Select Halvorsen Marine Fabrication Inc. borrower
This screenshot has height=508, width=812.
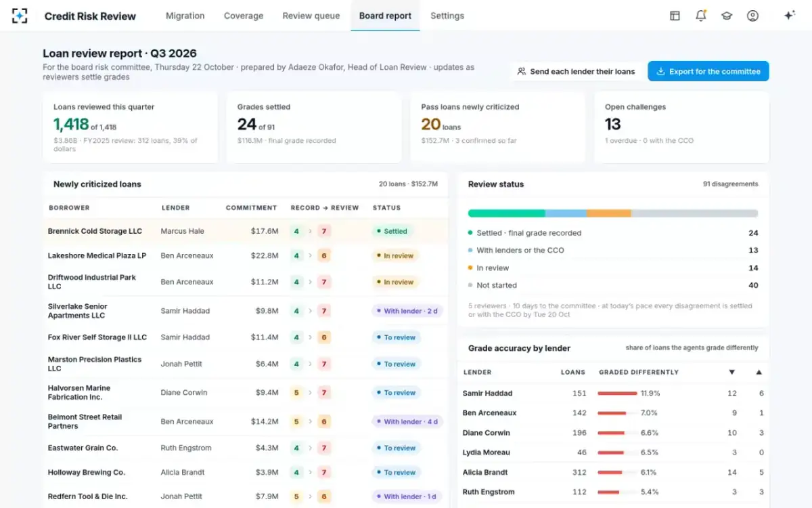tap(78, 392)
